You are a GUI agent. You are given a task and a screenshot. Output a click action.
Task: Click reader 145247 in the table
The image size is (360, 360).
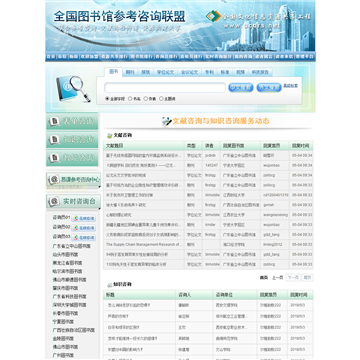pyautogui.click(x=211, y=165)
